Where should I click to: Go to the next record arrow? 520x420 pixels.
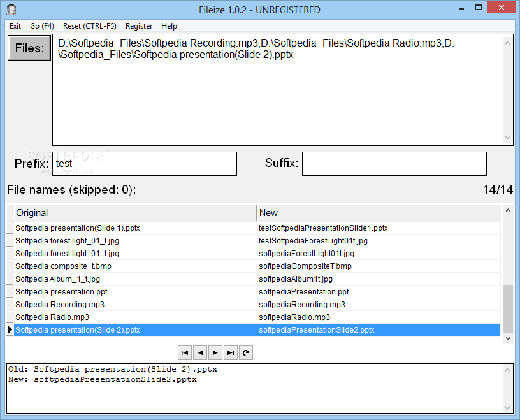(x=215, y=352)
